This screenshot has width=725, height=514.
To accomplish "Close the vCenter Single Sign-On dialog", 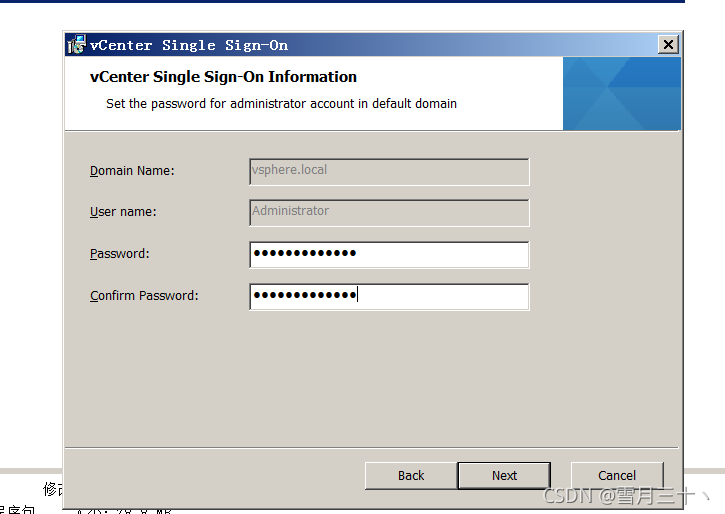I will (668, 44).
